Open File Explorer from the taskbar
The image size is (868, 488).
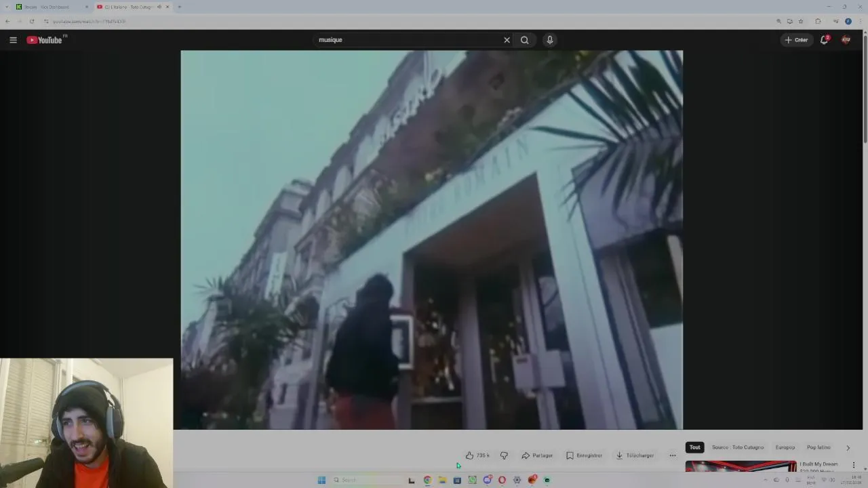[x=442, y=480]
